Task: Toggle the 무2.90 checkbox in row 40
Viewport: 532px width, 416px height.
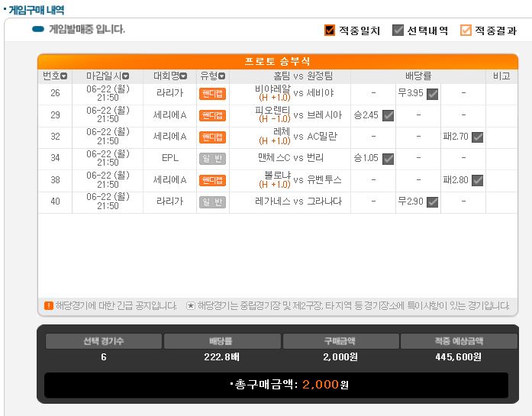Action: pyautogui.click(x=432, y=202)
